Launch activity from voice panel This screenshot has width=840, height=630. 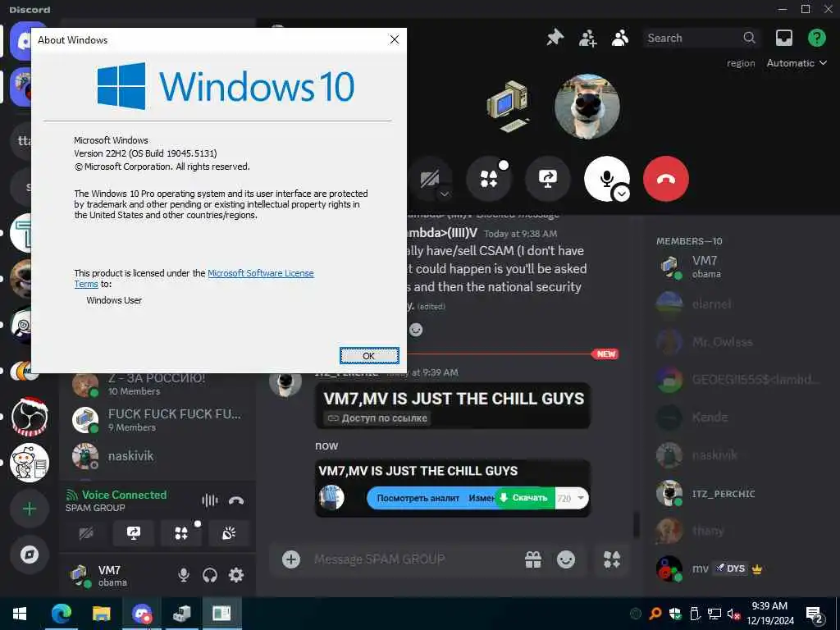181,533
